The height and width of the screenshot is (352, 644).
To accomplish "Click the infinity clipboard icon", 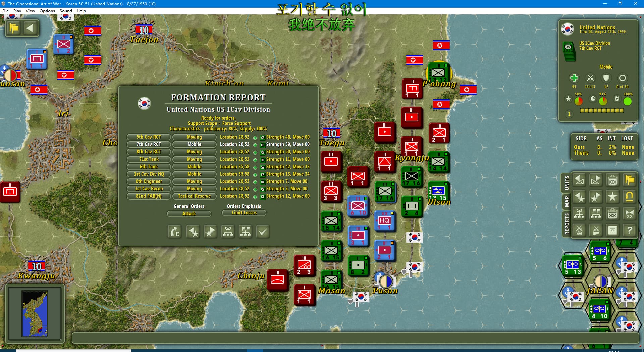I will [x=612, y=214].
